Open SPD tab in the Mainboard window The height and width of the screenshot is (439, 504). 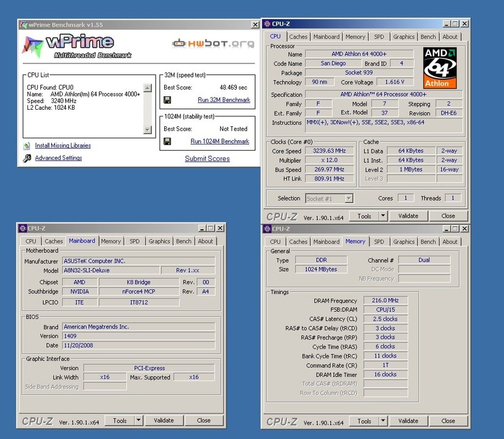[134, 241]
